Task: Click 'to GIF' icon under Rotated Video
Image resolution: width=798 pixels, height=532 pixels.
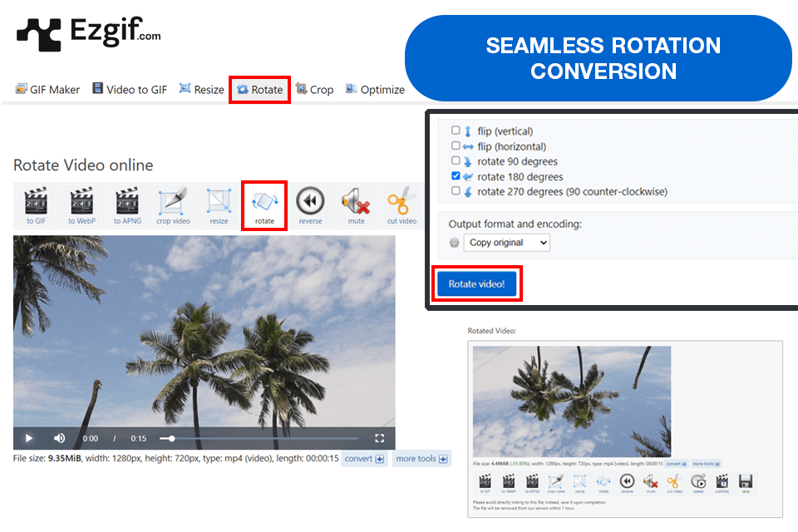Action: 485,483
